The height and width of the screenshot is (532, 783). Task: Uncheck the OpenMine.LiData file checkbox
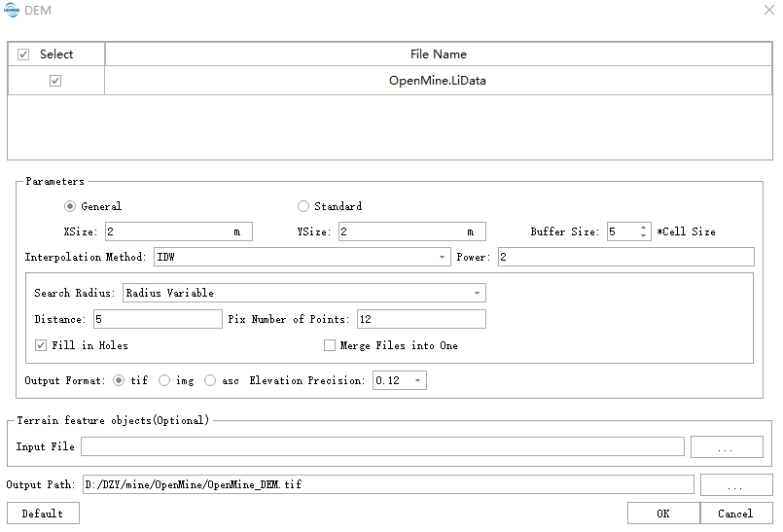coord(55,81)
